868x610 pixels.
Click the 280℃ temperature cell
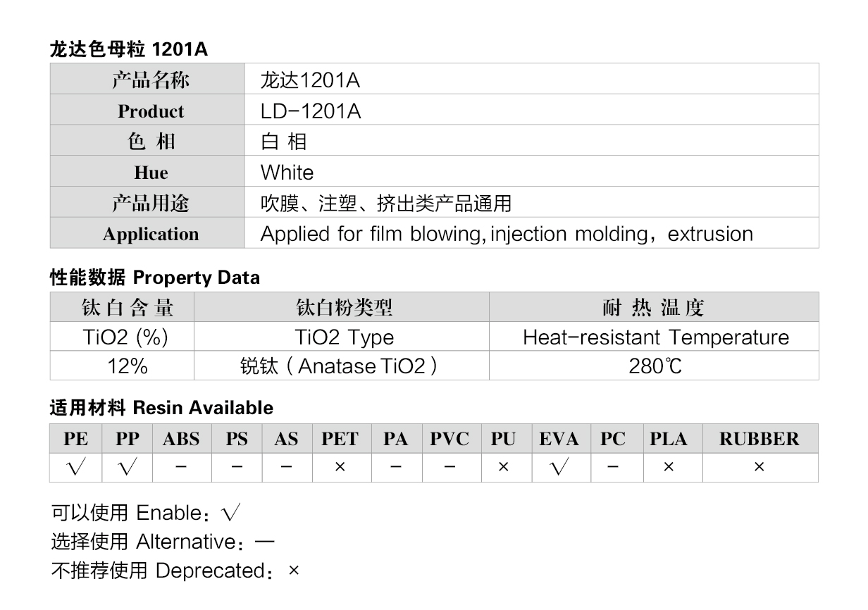(655, 366)
